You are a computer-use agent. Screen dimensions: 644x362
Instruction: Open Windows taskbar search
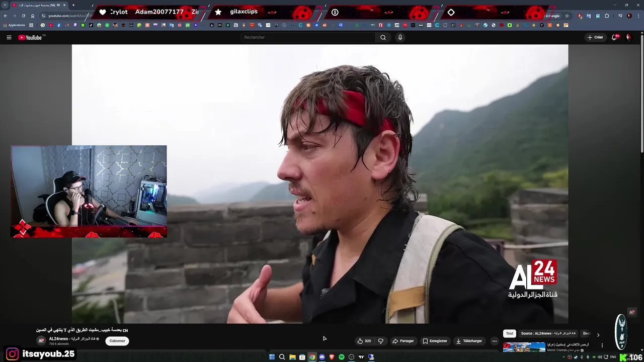click(x=282, y=357)
